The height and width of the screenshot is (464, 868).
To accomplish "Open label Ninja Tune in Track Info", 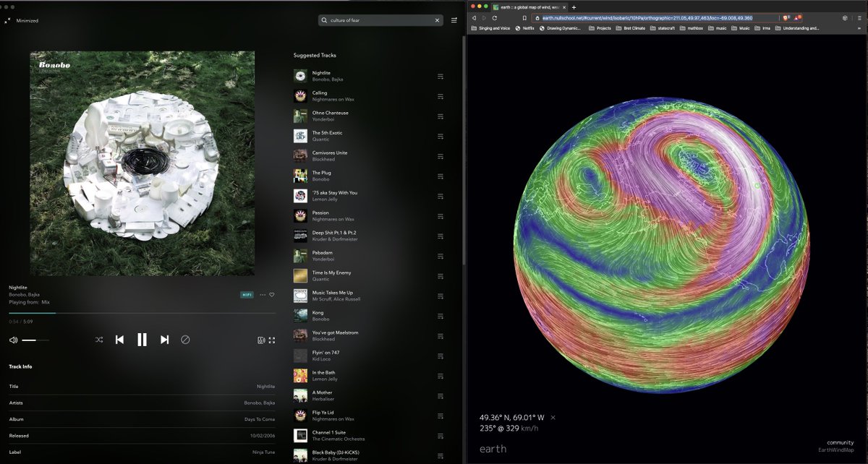I will tap(263, 452).
